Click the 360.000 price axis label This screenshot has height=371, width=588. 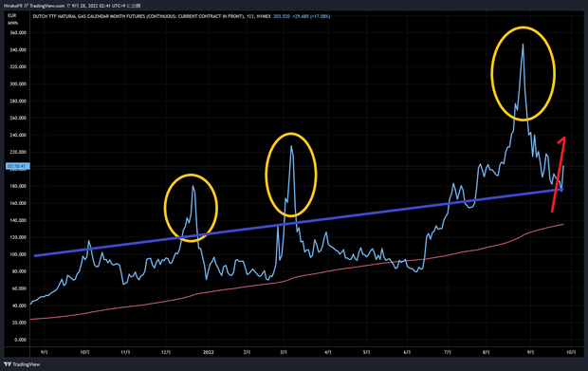click(x=18, y=32)
